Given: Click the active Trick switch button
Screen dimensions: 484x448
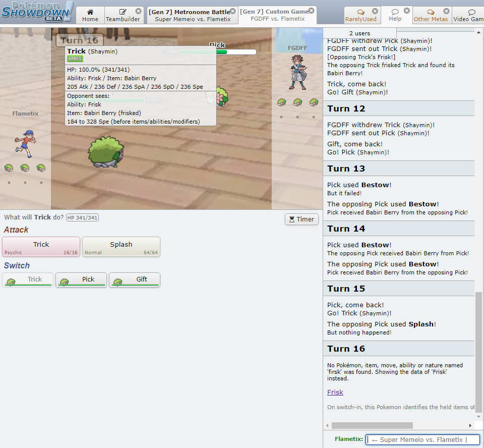Looking at the screenshot, I should pos(28,279).
